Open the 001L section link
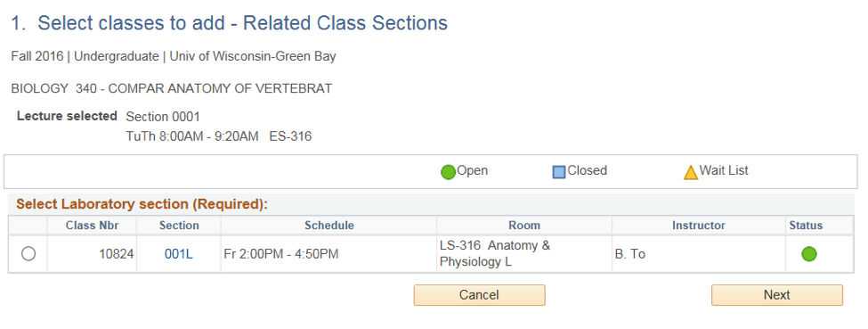Viewport: 868px width, 329px height. [x=179, y=254]
